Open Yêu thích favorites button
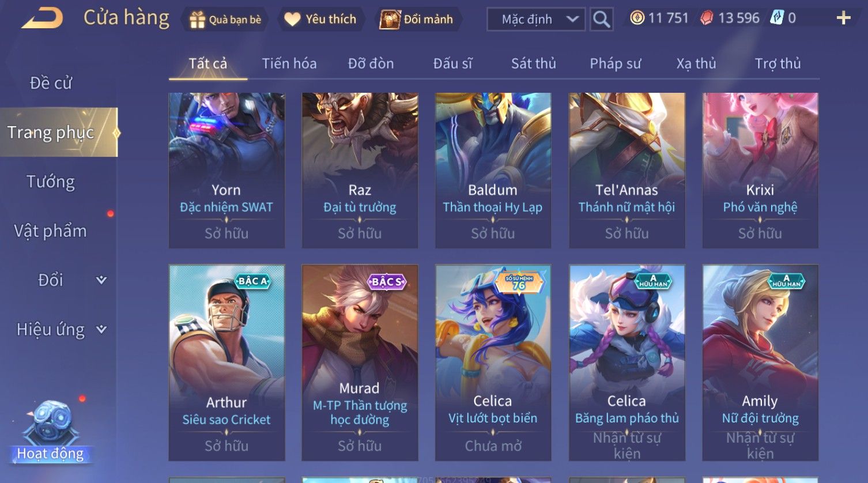This screenshot has width=868, height=483. click(x=321, y=20)
